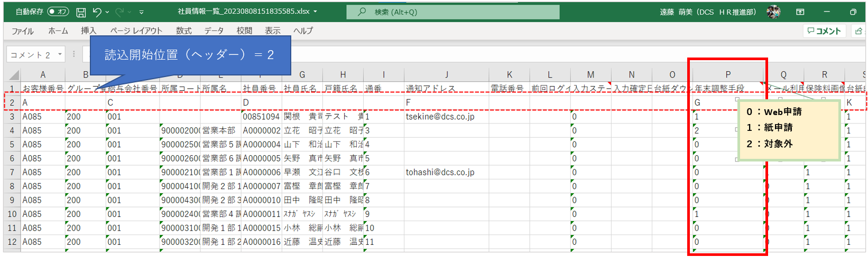This screenshot has width=868, height=257.
Task: Click cell containing tohashi@dcs.co.jp
Action: click(x=446, y=173)
